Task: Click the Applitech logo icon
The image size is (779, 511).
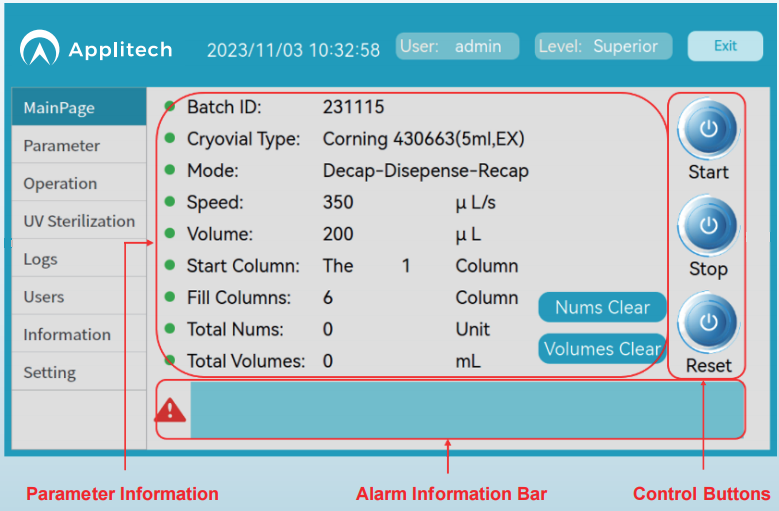Action: coord(40,49)
